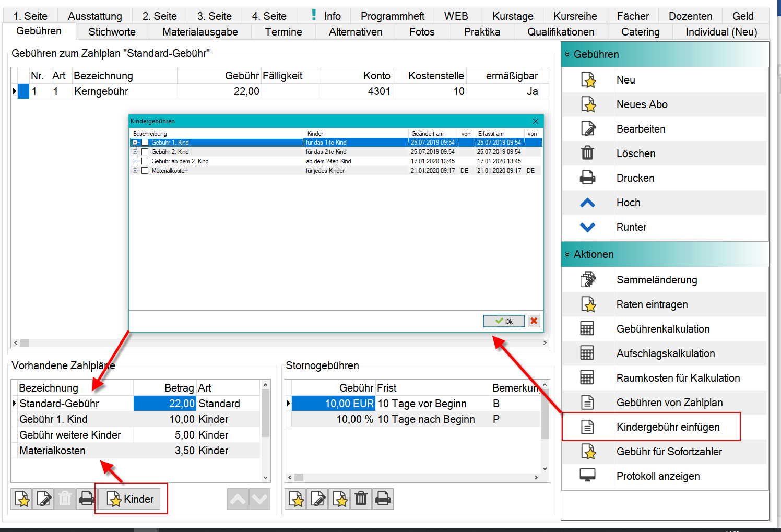Click Bearbeiten in the Gebühren panel
The height and width of the screenshot is (532, 781).
click(x=664, y=129)
